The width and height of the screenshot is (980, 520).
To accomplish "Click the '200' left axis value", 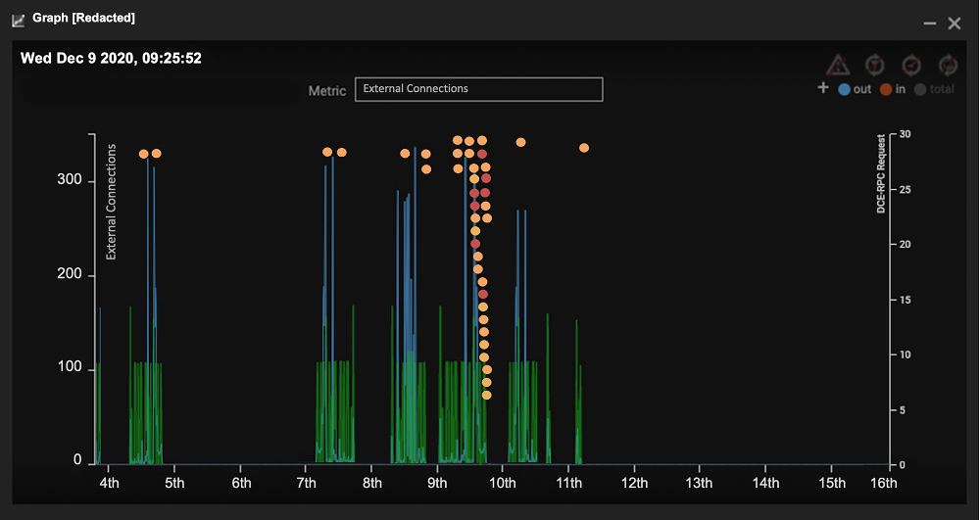I will pyautogui.click(x=70, y=273).
